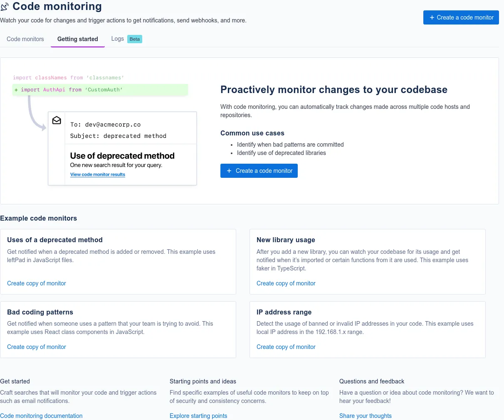The height and width of the screenshot is (420, 504).
Task: Click the Share your thoughts link
Action: click(366, 416)
